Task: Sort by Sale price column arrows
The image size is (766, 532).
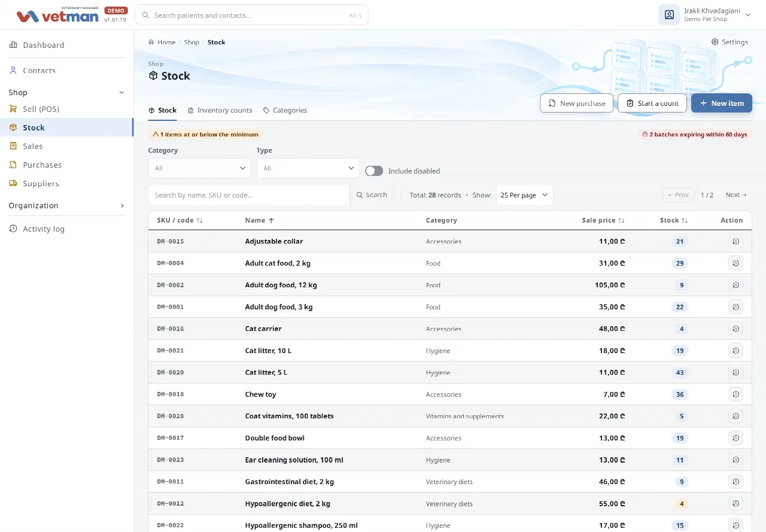Action: pos(622,220)
